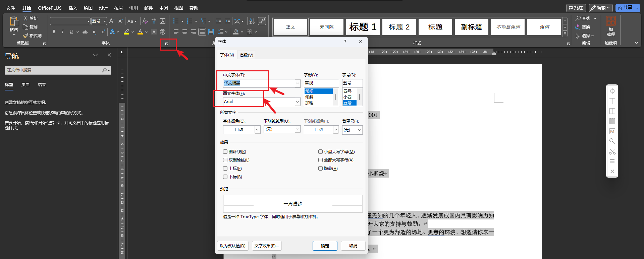
Task: Open the References (引用) ribbon tab
Action: click(x=133, y=8)
